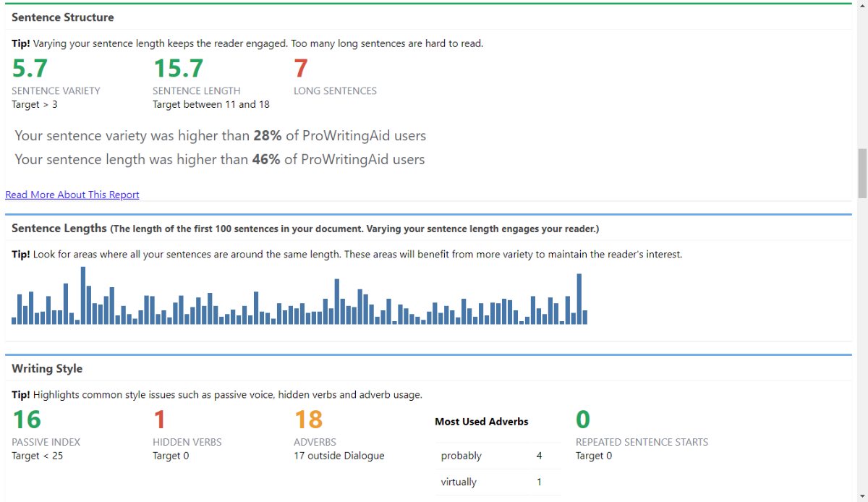Click the tip about same-length sentence areas
868x502 pixels.
click(x=347, y=255)
